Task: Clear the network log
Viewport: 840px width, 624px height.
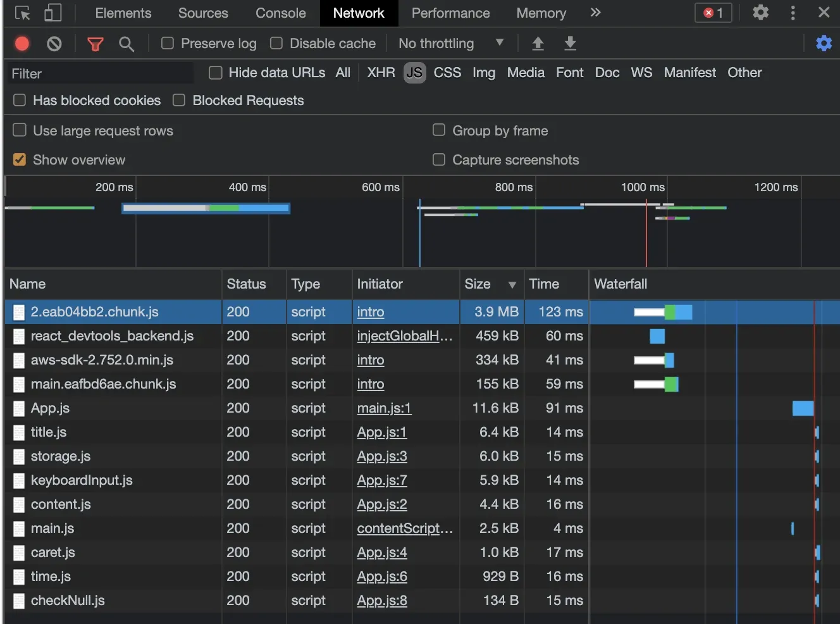Action: [x=54, y=43]
